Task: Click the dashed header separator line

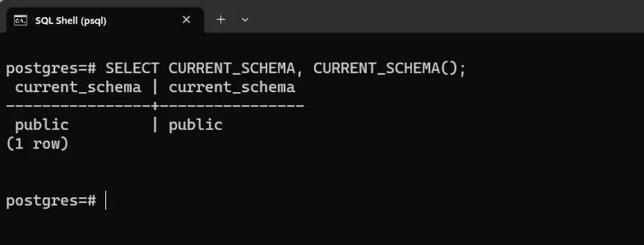Action: pyautogui.click(x=155, y=106)
